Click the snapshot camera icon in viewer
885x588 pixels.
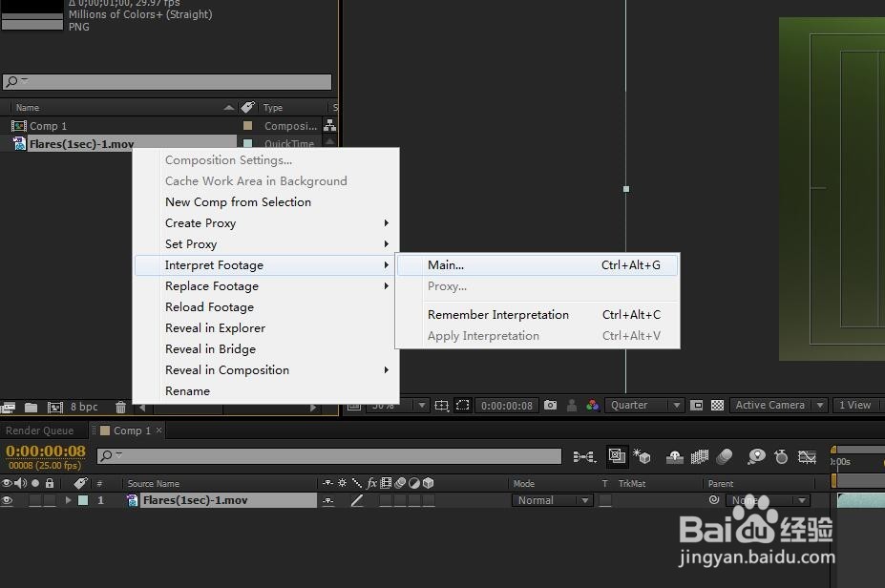(x=550, y=405)
